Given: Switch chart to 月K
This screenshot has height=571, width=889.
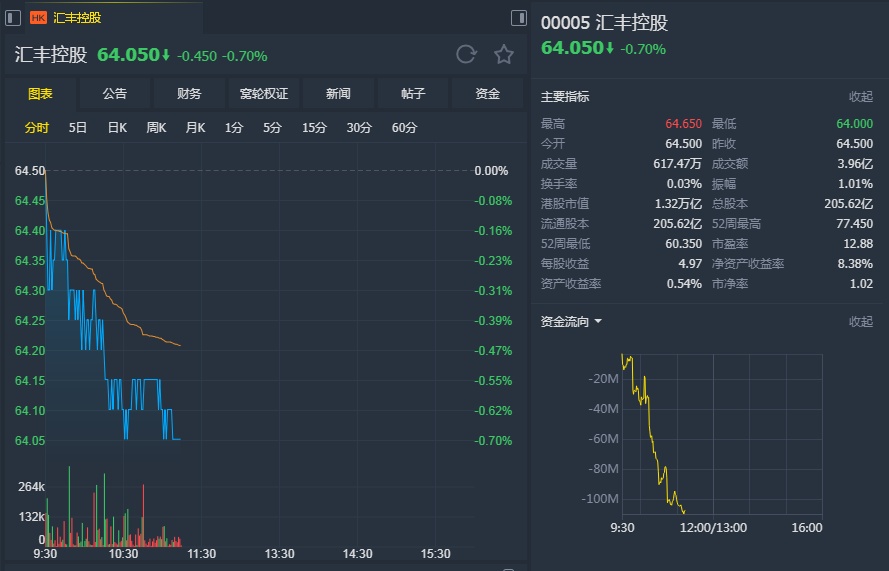Looking at the screenshot, I should pyautogui.click(x=195, y=128).
